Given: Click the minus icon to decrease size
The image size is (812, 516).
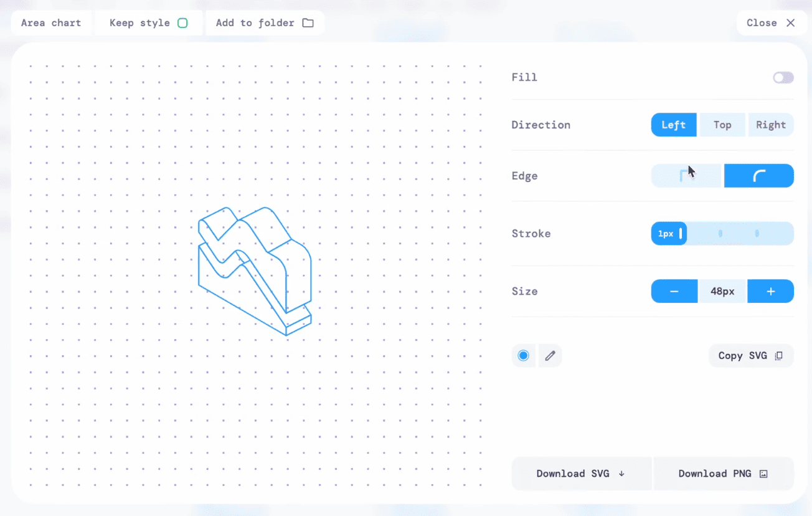Looking at the screenshot, I should 674,292.
